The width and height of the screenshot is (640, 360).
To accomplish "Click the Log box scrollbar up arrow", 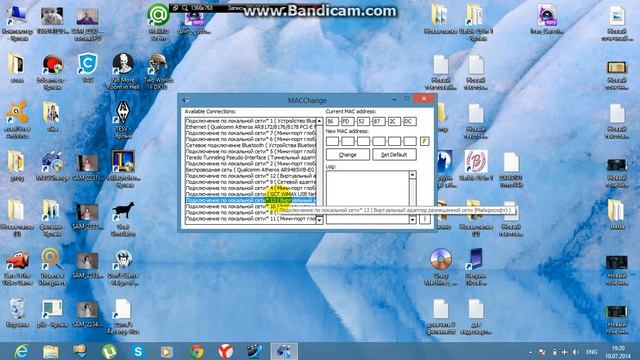I will pyautogui.click(x=412, y=175).
